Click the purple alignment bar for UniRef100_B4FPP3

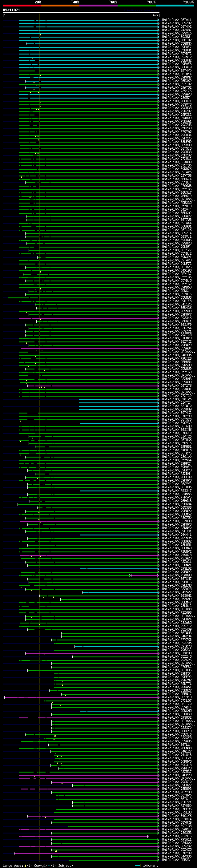pyautogui.click(x=89, y=775)
